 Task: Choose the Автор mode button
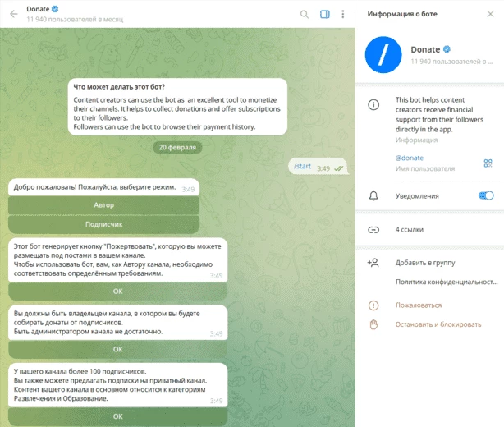click(x=103, y=205)
